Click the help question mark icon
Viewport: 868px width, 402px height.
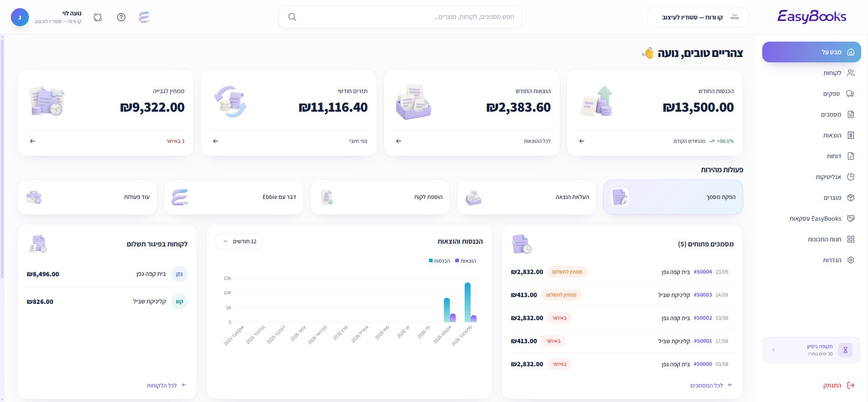click(x=121, y=17)
